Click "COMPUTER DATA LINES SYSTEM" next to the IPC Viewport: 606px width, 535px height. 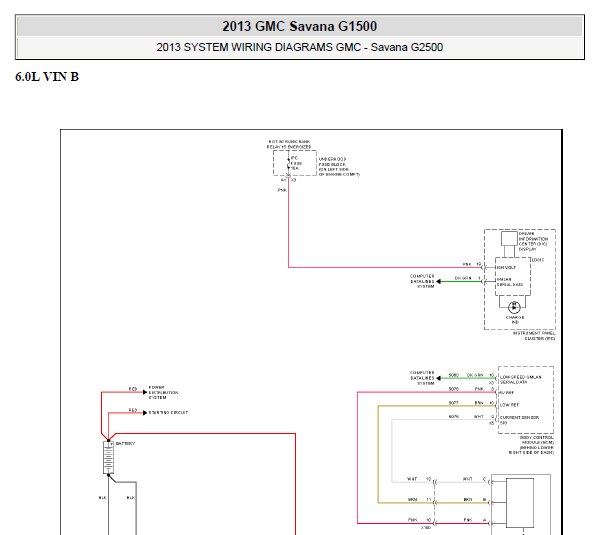tap(422, 281)
